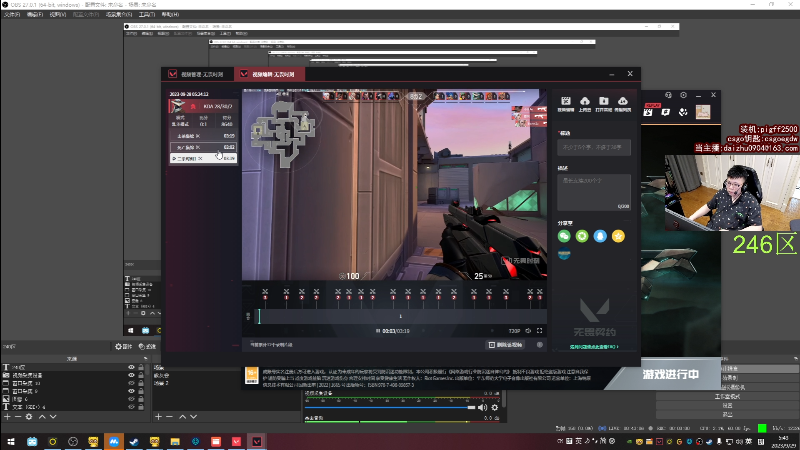800x450 pixels.
Task: Open 帮助(H) menu in OBS
Action: (x=170, y=14)
